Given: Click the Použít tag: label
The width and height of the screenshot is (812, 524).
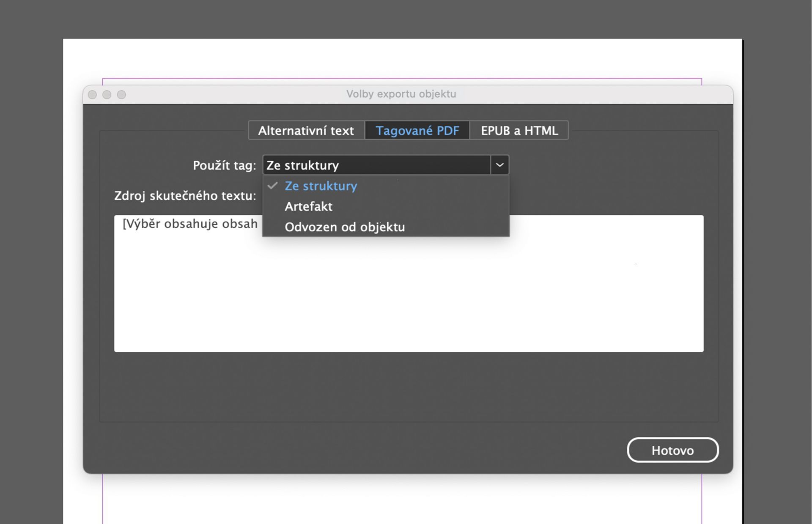Looking at the screenshot, I should coord(224,165).
